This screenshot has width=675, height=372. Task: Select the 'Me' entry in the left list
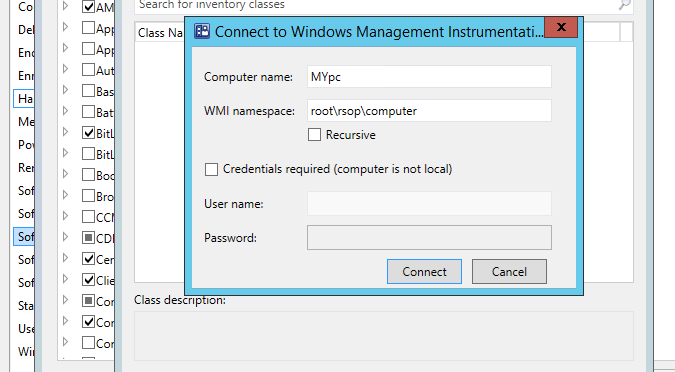click(x=25, y=122)
